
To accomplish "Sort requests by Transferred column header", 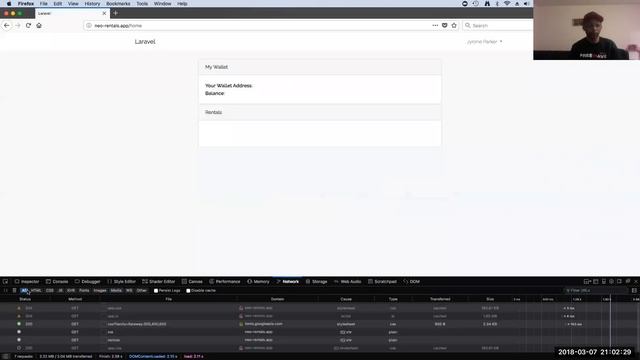I will [440, 299].
